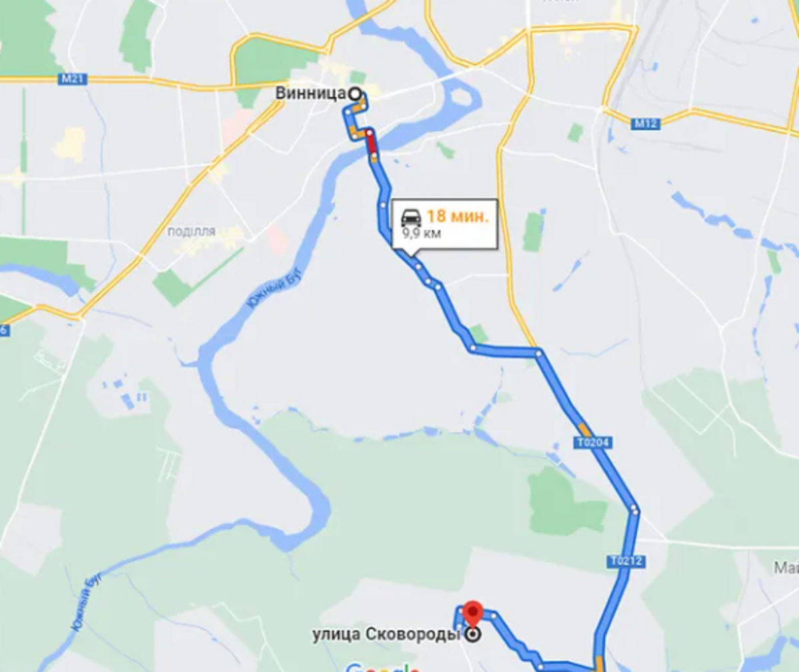Click the dark green park near T0212

pyautogui.click(x=567, y=504)
